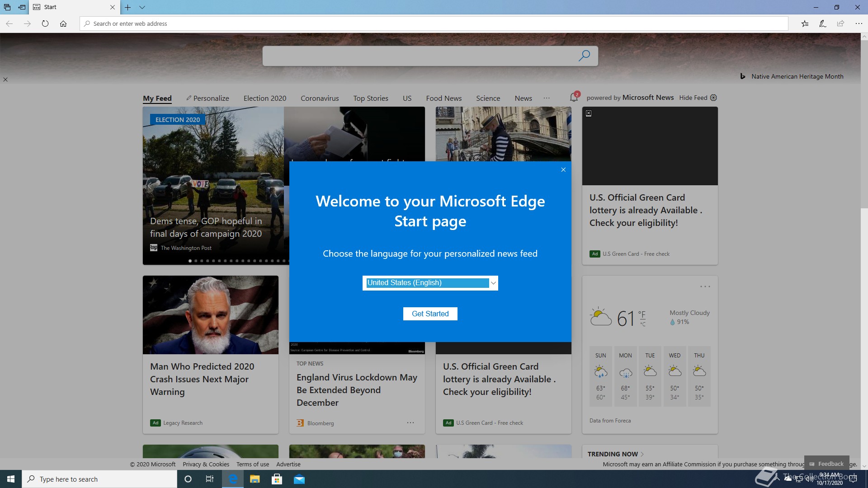Open File Explorer from taskbar
The image size is (868, 488).
coord(255,479)
